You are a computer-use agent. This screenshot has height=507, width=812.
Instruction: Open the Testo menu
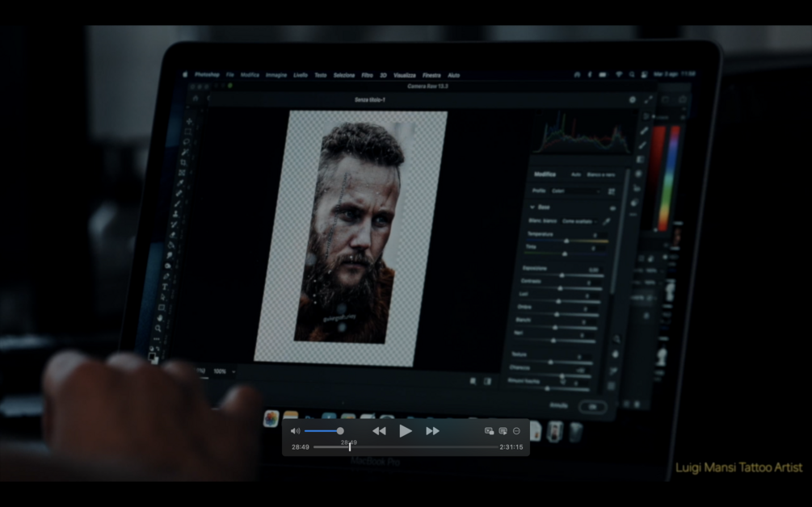tap(321, 75)
